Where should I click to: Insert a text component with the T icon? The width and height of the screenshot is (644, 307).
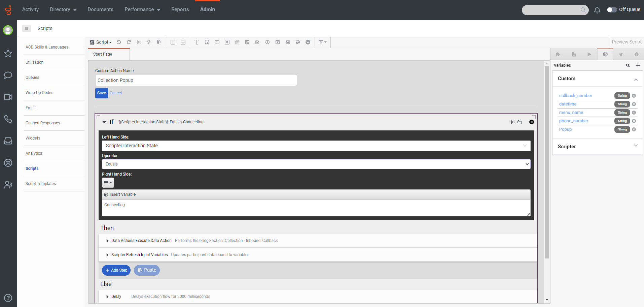(197, 42)
